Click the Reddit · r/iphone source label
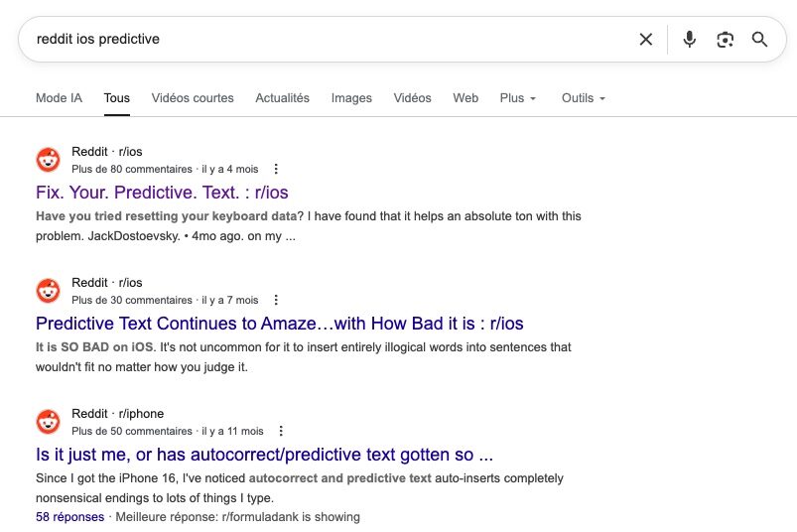The height and width of the screenshot is (532, 797). pos(117,414)
